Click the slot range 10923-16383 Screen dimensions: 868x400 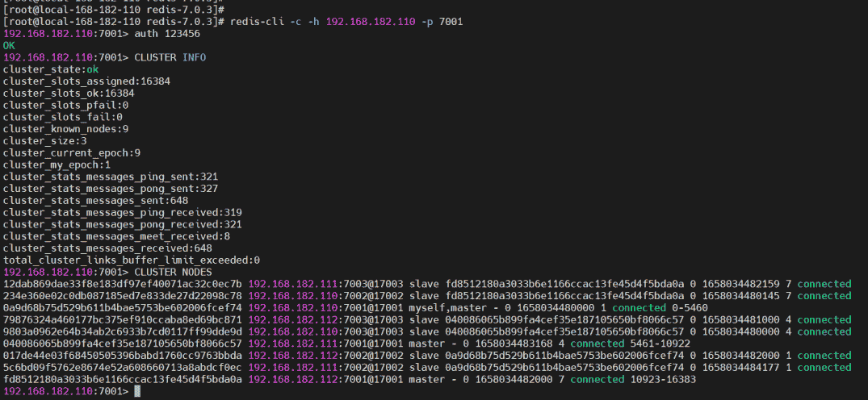tap(657, 379)
